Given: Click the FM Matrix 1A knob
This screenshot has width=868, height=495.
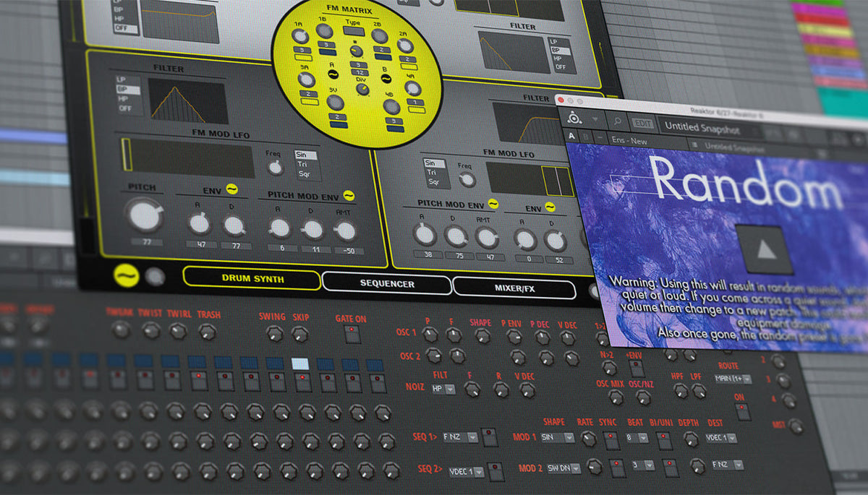Looking at the screenshot, I should tap(301, 38).
